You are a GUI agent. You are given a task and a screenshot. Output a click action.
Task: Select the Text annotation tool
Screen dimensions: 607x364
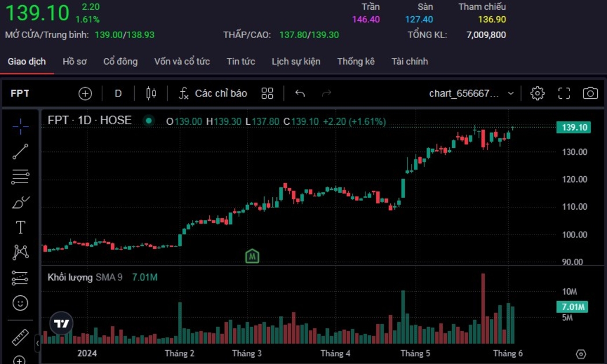20,228
